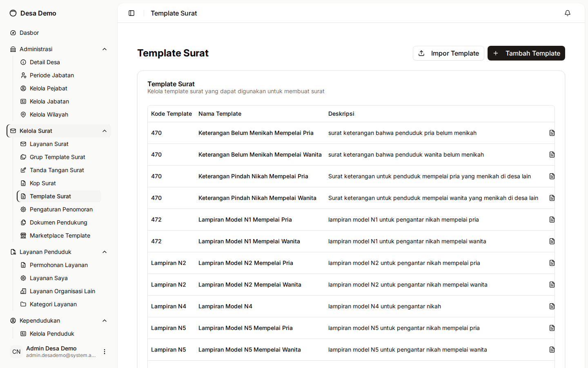Select the Lampiran Model N4 template name

coord(225,306)
